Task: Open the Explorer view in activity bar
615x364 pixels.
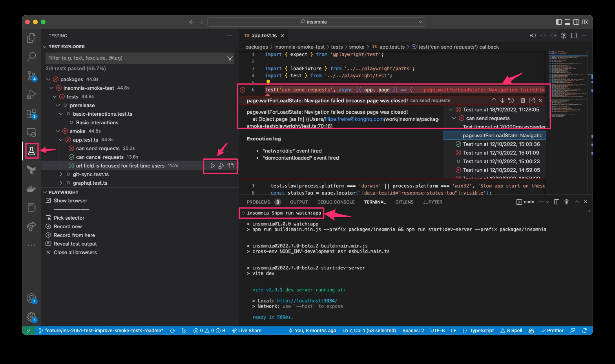Action: click(x=31, y=38)
